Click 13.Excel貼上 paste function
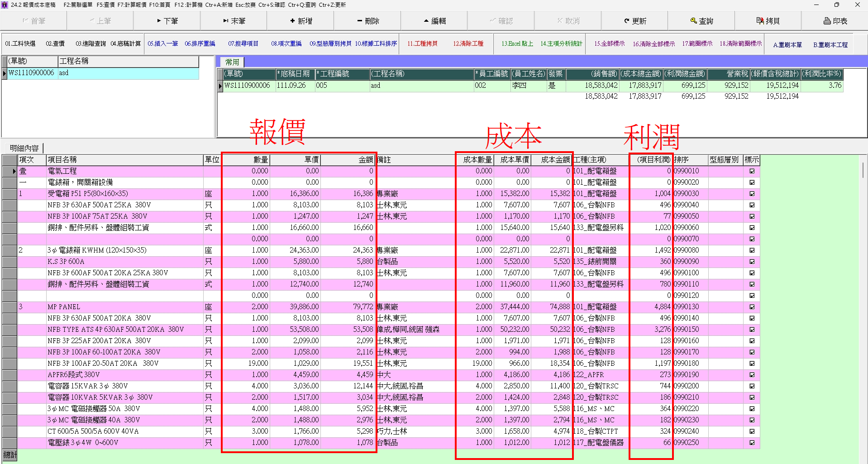 [x=517, y=43]
